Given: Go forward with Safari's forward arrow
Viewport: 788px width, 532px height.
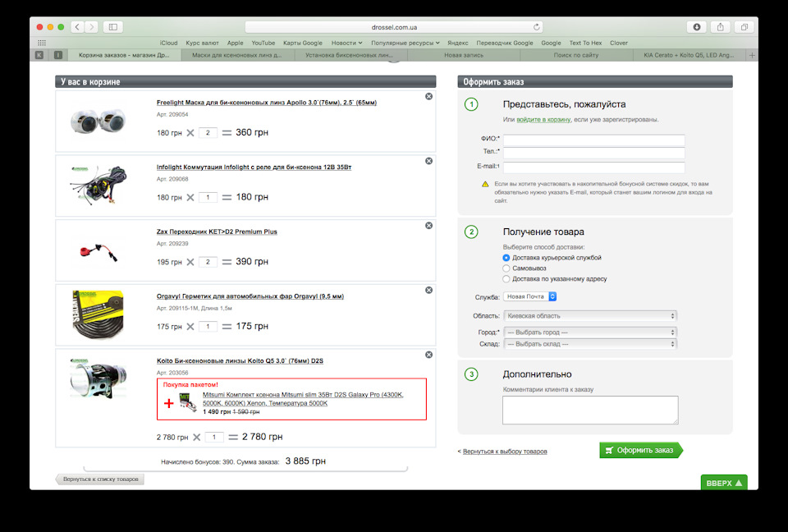Looking at the screenshot, I should coord(91,27).
